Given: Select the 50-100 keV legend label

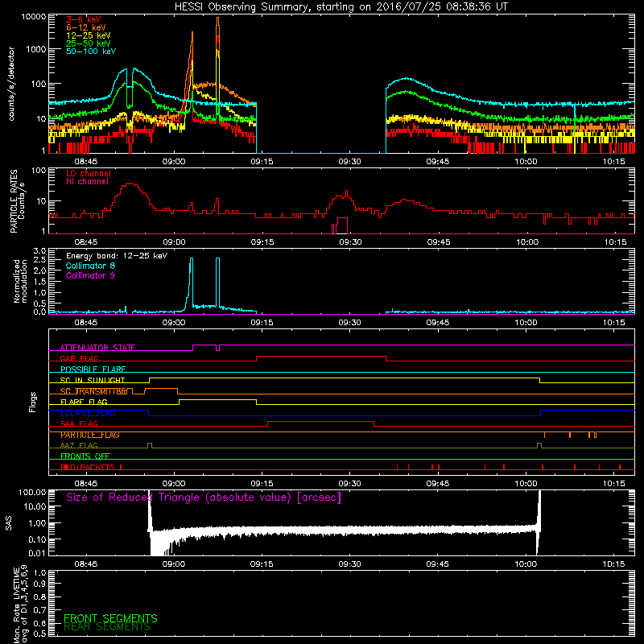Looking at the screenshot, I should tap(91, 52).
